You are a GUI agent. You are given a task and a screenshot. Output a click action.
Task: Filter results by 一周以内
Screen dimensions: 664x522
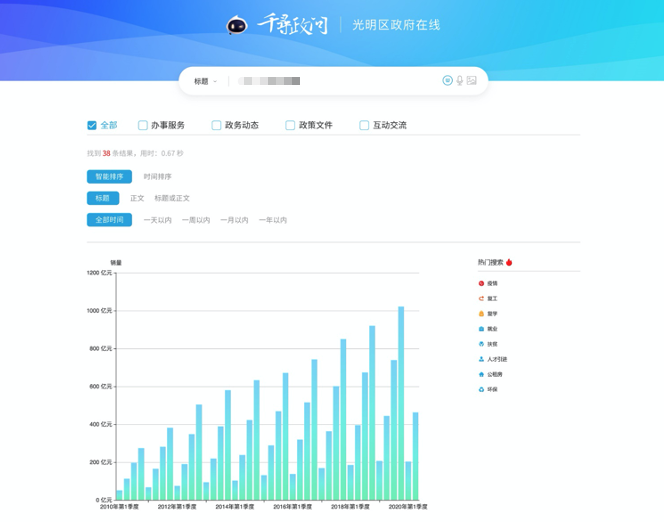point(195,220)
